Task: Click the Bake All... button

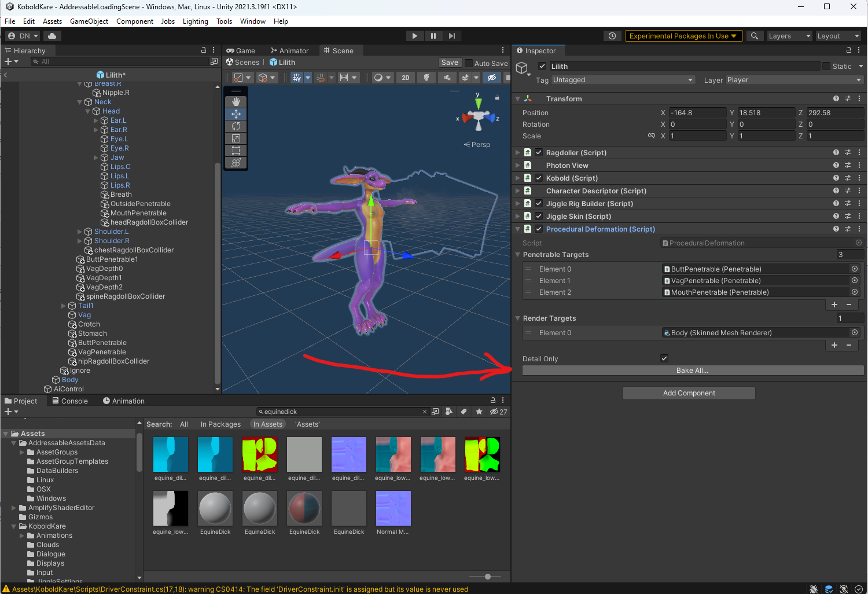Action: (x=693, y=371)
